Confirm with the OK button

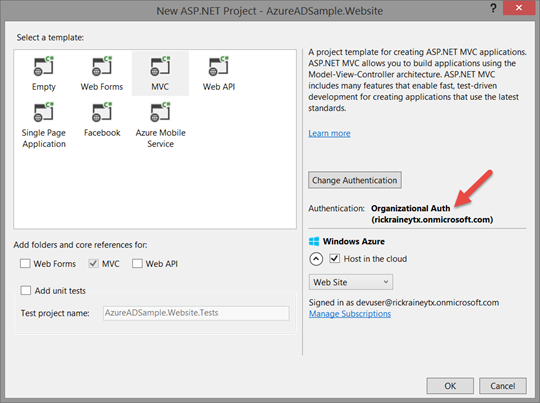click(450, 386)
